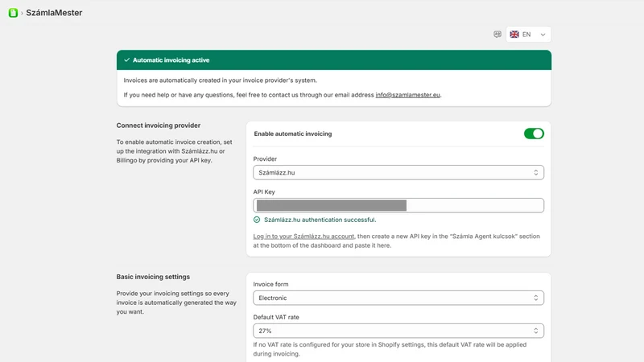Click the Default VAT rate label
The image size is (644, 362).
click(x=276, y=317)
